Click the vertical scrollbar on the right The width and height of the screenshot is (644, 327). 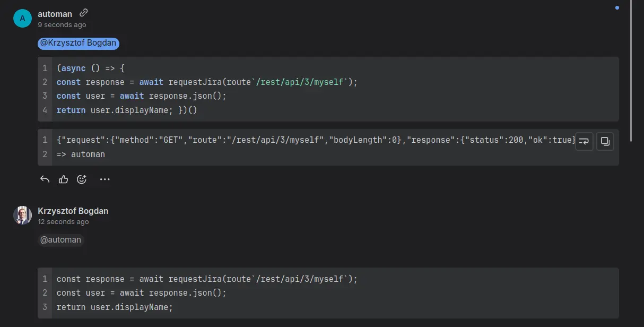(x=631, y=69)
